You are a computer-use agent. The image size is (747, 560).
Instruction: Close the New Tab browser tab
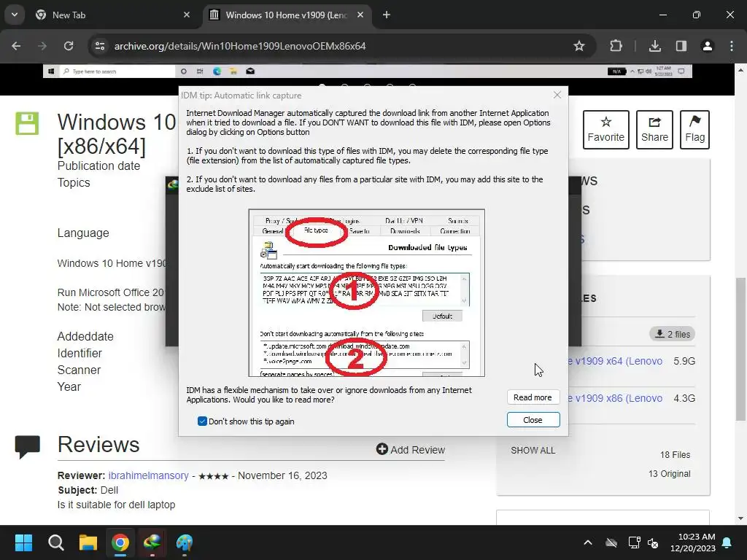coord(187,15)
